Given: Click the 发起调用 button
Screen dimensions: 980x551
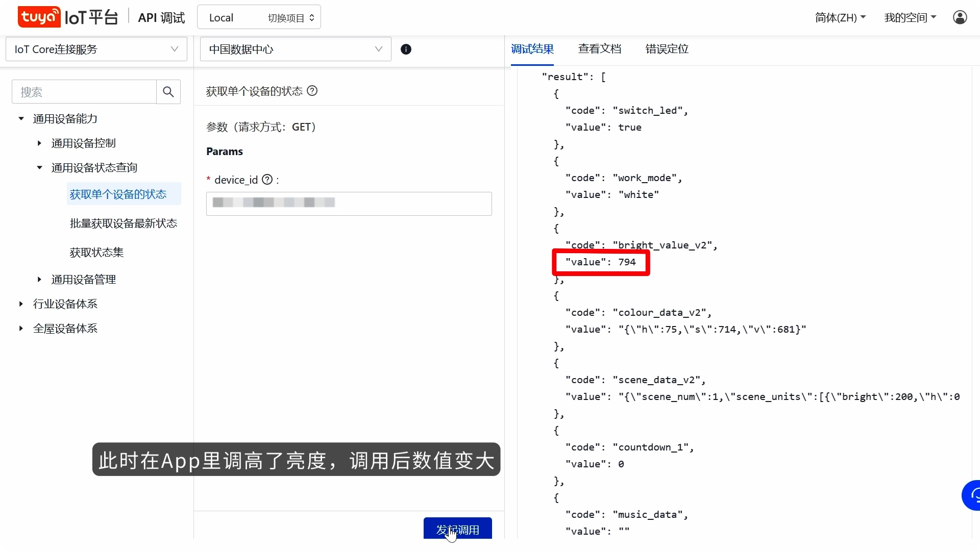Looking at the screenshot, I should pyautogui.click(x=457, y=529).
